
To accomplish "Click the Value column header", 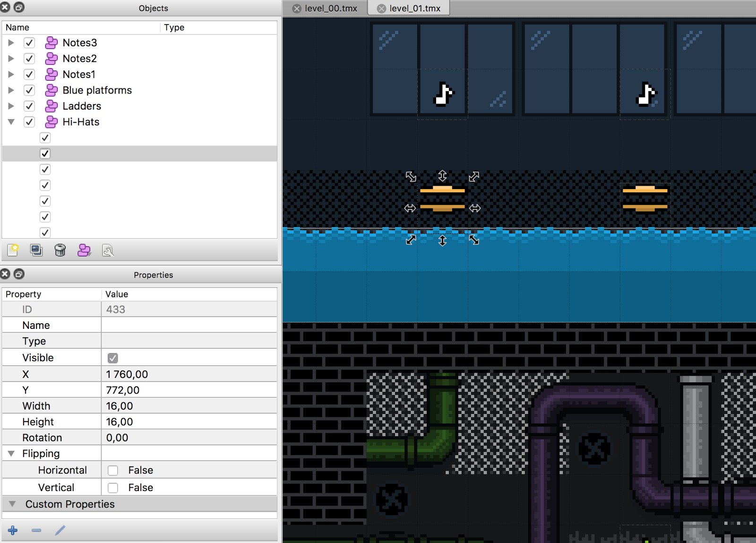I will pos(189,294).
